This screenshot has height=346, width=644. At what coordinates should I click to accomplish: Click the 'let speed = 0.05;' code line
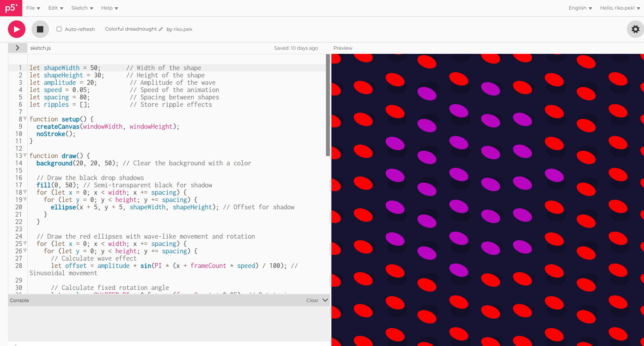60,90
